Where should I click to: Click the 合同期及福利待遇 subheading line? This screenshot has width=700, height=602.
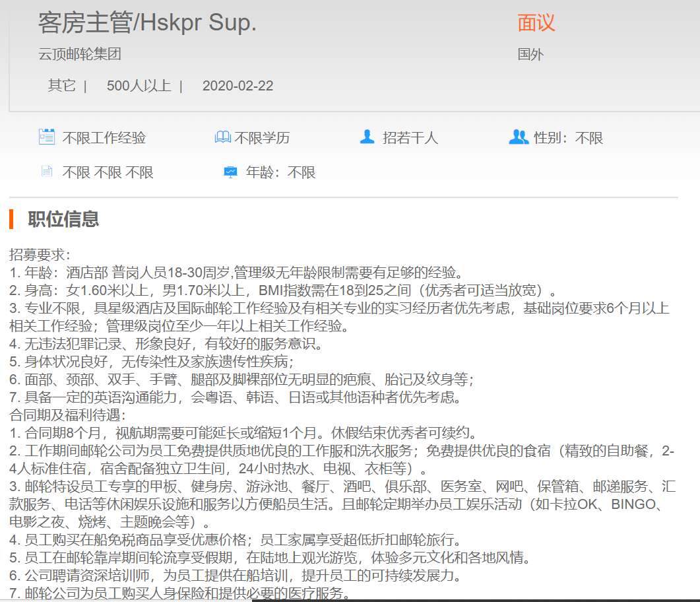[x=67, y=416]
